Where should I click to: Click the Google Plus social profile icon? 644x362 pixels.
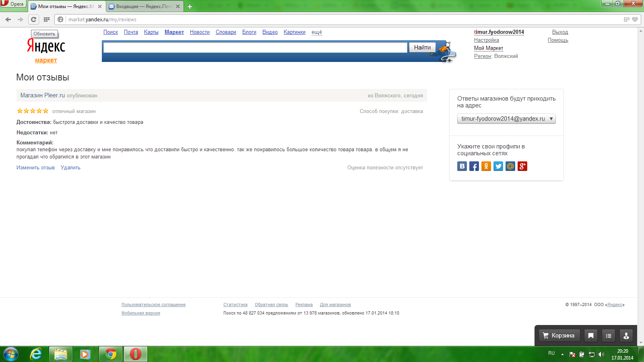pos(522,166)
